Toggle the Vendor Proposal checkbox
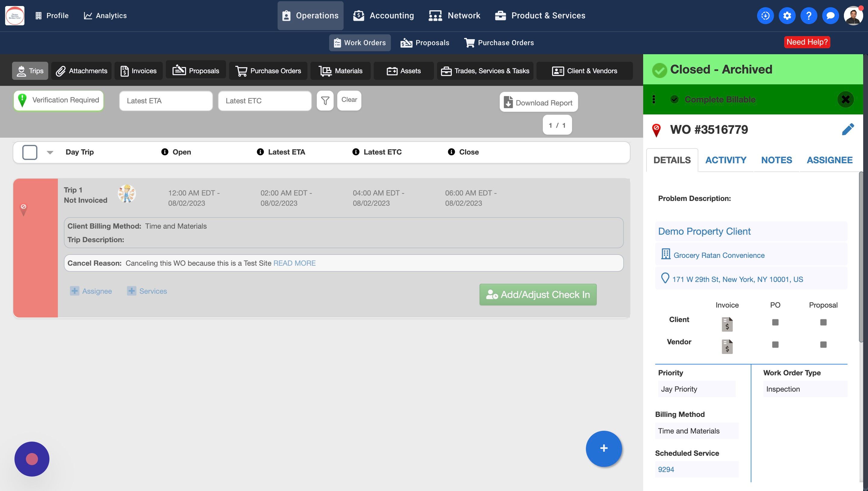868x491 pixels. [x=823, y=345]
